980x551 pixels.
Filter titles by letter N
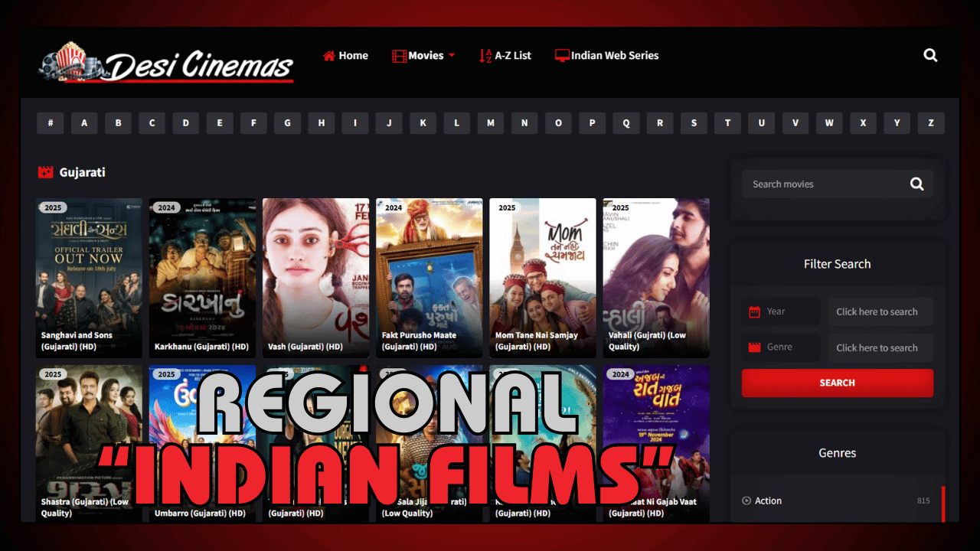[x=524, y=123]
